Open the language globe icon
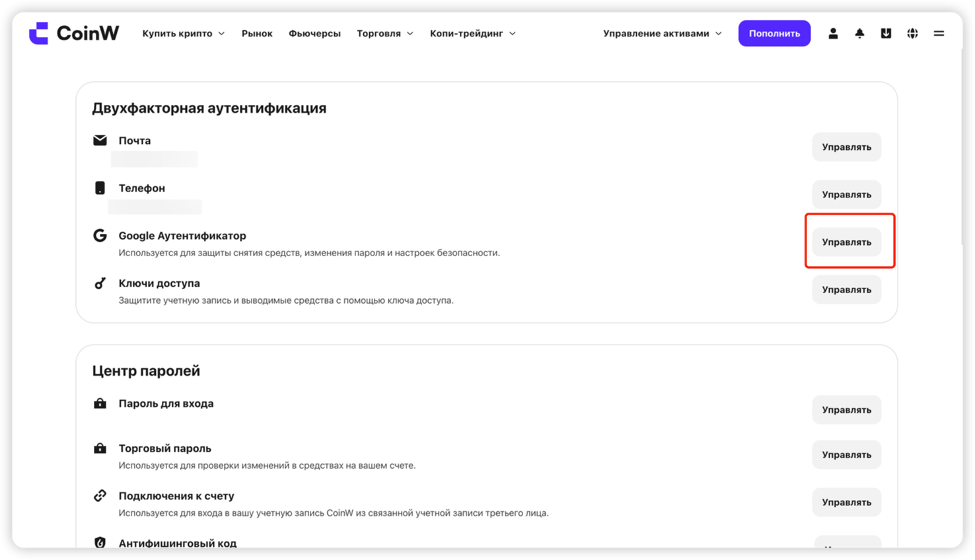The height and width of the screenshot is (560, 975). (x=912, y=33)
